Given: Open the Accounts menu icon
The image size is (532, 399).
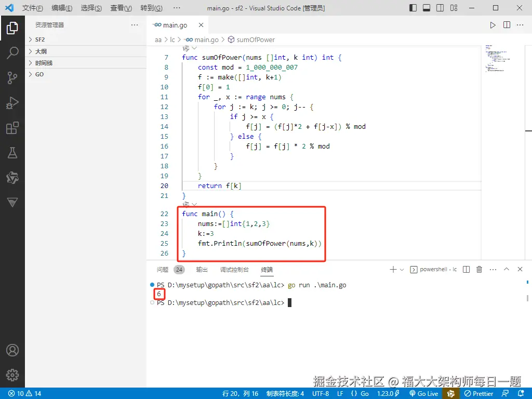Looking at the screenshot, I should (x=12, y=350).
